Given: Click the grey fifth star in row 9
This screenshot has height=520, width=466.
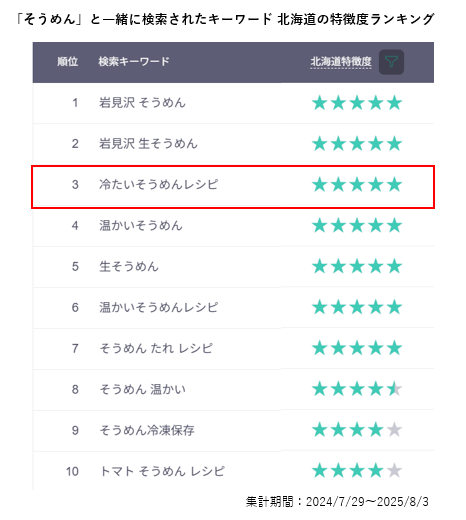Looking at the screenshot, I should (x=395, y=430).
